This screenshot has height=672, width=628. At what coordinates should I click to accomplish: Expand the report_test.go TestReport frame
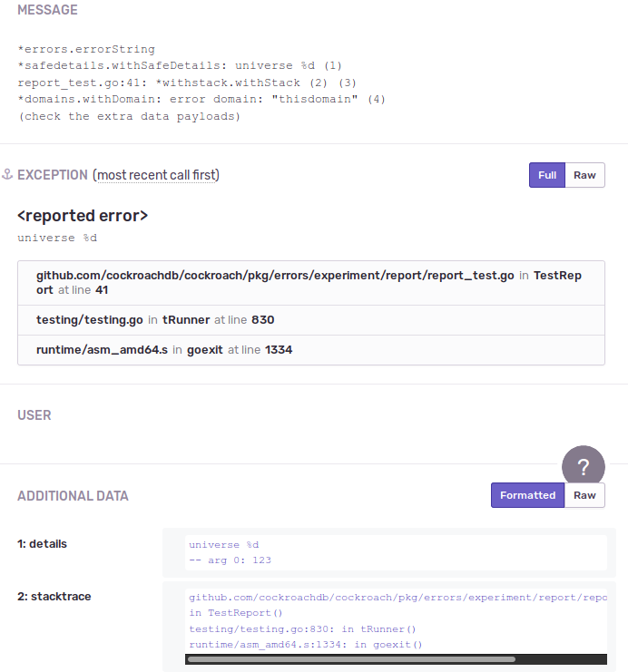point(311,283)
